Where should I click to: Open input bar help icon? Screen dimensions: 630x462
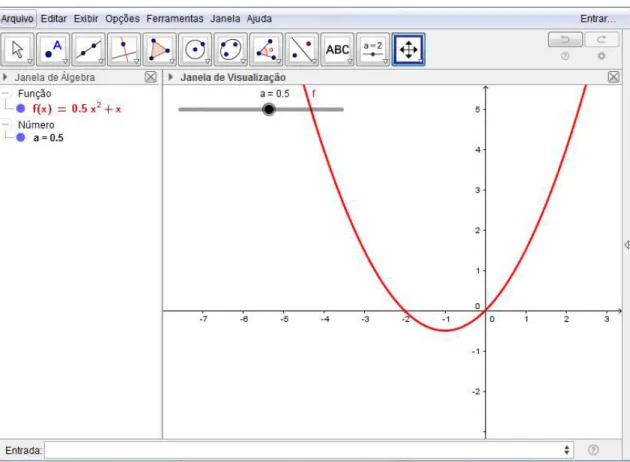pyautogui.click(x=593, y=450)
